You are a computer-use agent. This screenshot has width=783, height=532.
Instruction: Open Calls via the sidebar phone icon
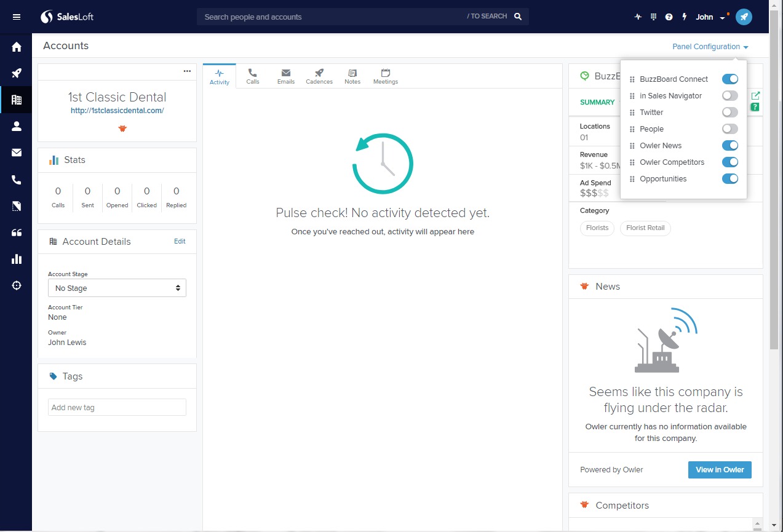click(17, 180)
